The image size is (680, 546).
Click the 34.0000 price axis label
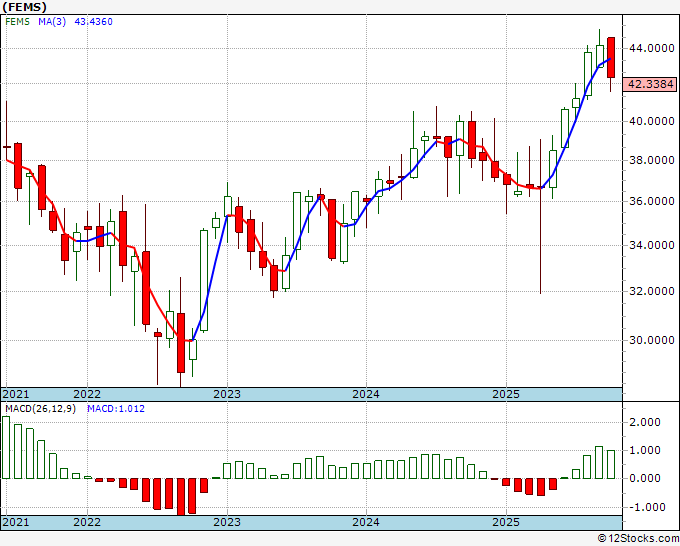(x=651, y=245)
